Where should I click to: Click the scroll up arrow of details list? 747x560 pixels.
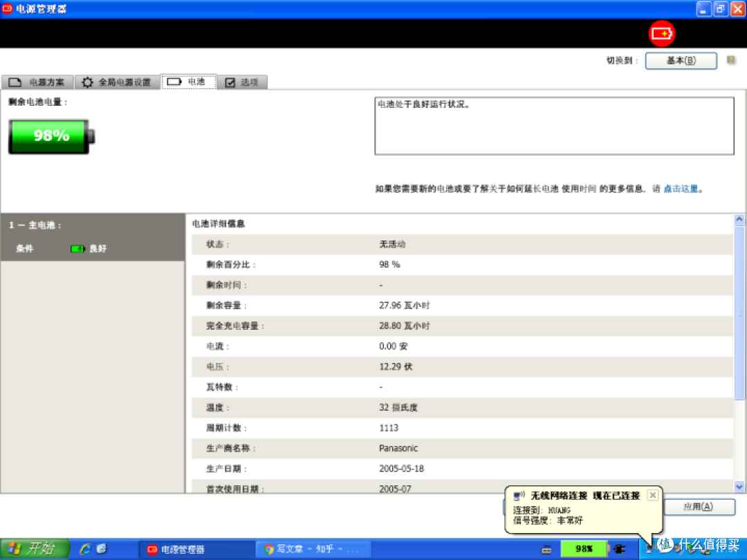coord(739,220)
